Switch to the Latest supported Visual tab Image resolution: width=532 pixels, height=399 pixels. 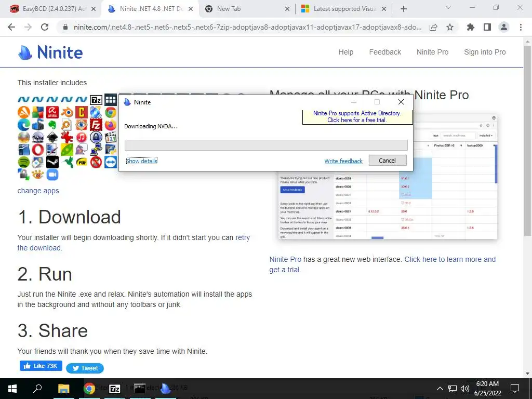pos(344,9)
